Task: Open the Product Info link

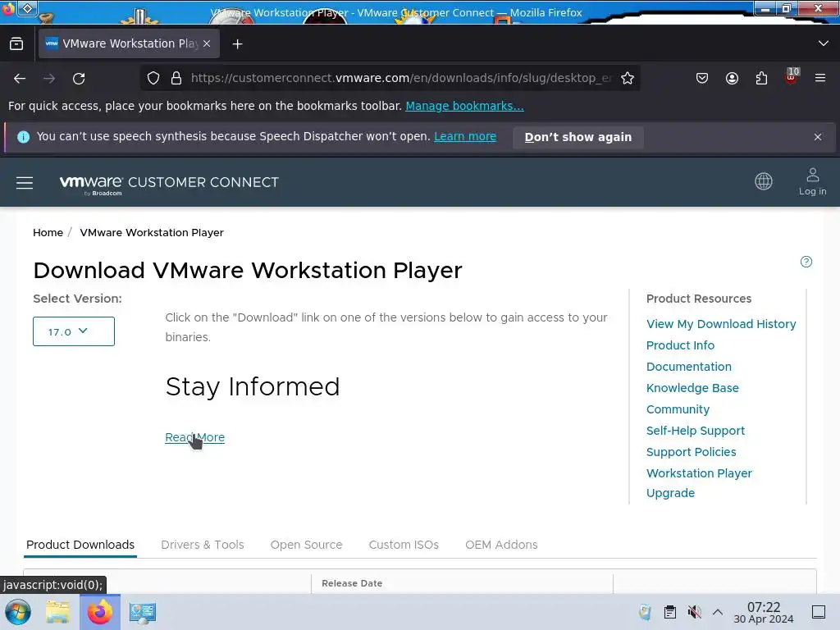Action: [680, 345]
